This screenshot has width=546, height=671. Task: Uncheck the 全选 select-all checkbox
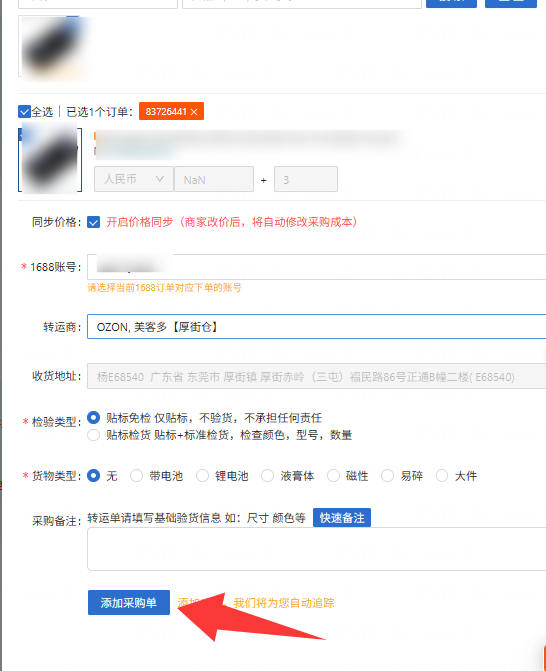(x=24, y=112)
